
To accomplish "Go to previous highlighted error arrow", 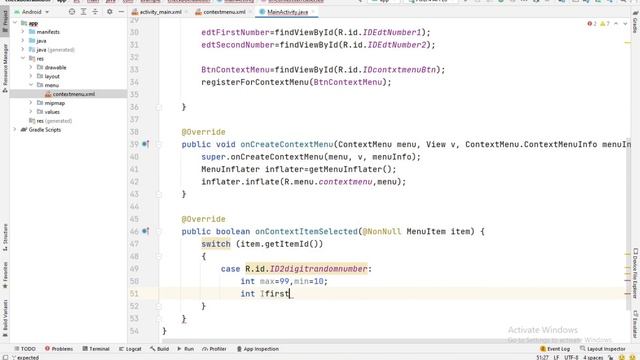I will [x=616, y=24].
